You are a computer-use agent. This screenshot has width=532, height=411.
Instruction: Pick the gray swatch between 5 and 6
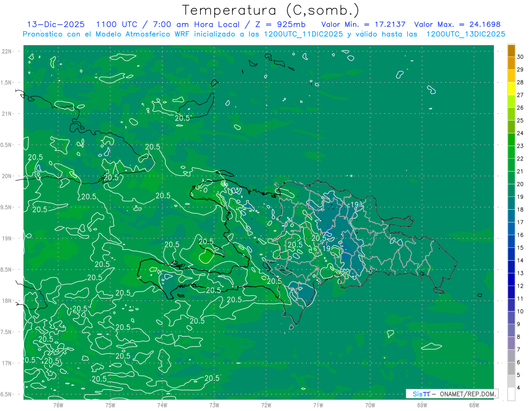511,369
